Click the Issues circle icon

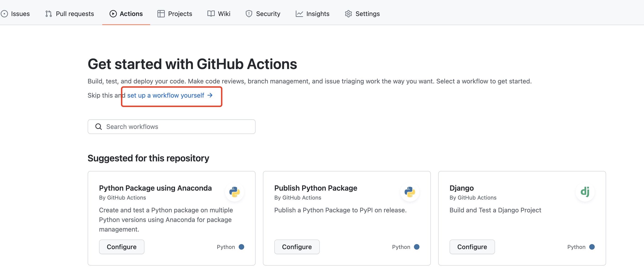4,14
